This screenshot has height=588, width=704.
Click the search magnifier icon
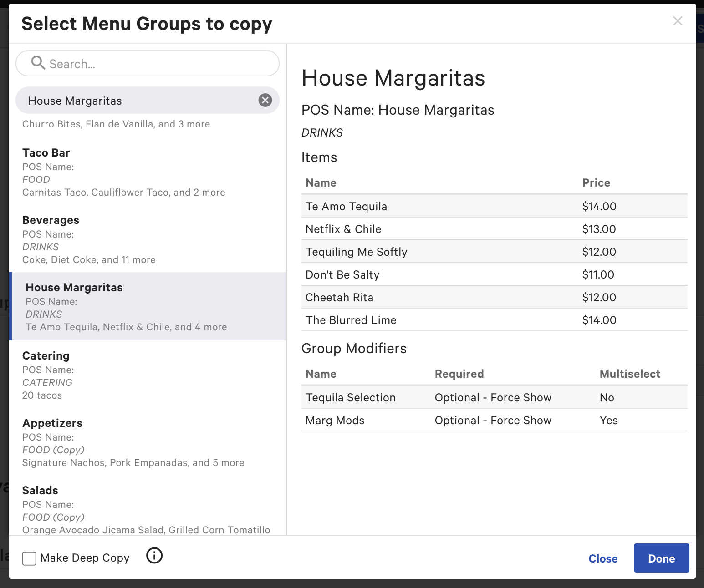(x=39, y=63)
